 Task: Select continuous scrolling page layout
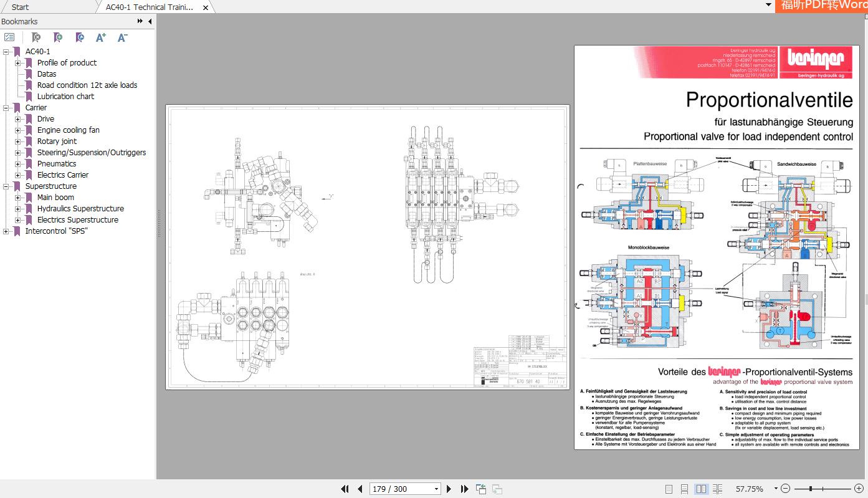tap(684, 489)
